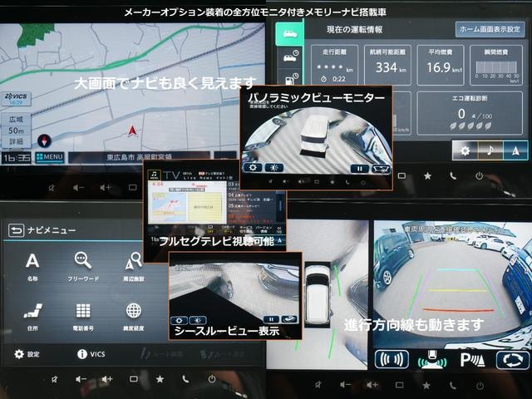This screenshot has width=532, height=399.
Task: Go back from the ナビメニュー screen
Action: (16, 230)
